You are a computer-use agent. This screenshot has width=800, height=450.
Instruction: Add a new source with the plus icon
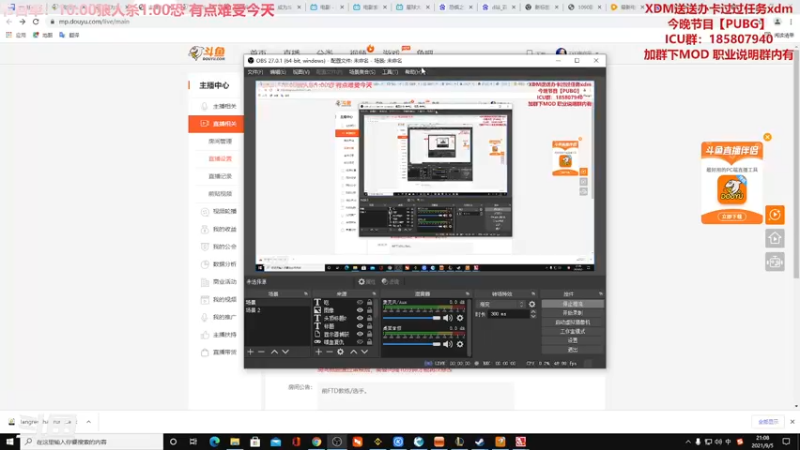pyautogui.click(x=318, y=352)
